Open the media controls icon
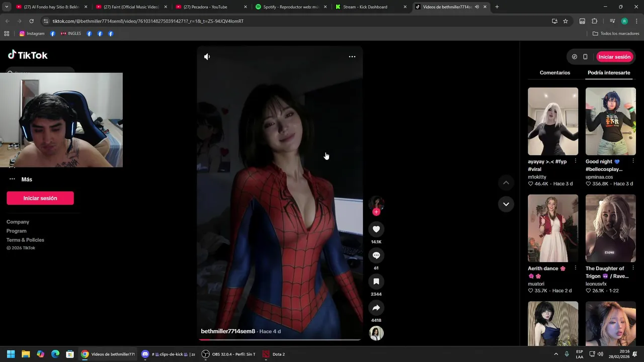Image resolution: width=644 pixels, height=362 pixels. [612, 21]
